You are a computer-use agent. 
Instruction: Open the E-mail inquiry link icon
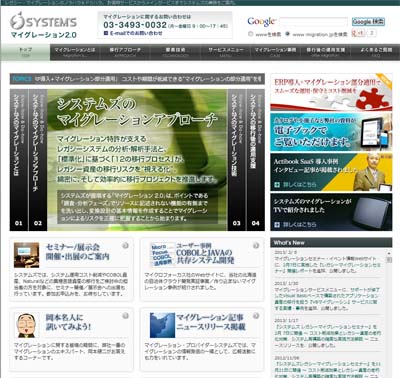coord(106,33)
